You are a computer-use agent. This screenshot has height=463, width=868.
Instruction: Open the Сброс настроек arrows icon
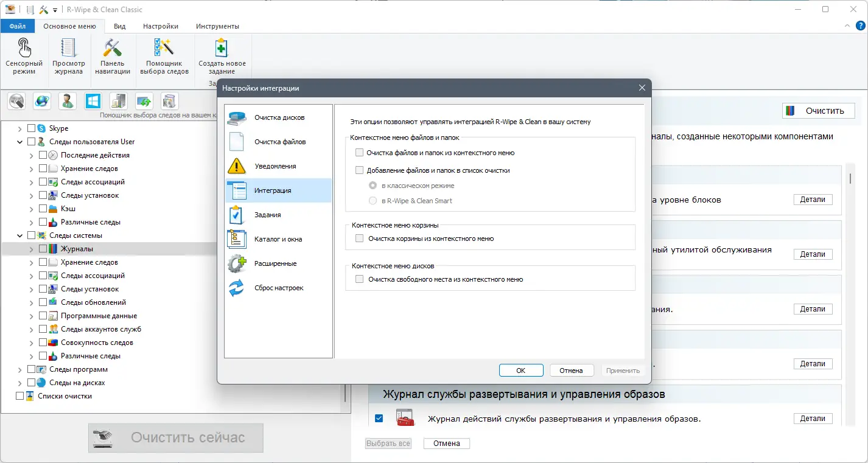click(237, 287)
